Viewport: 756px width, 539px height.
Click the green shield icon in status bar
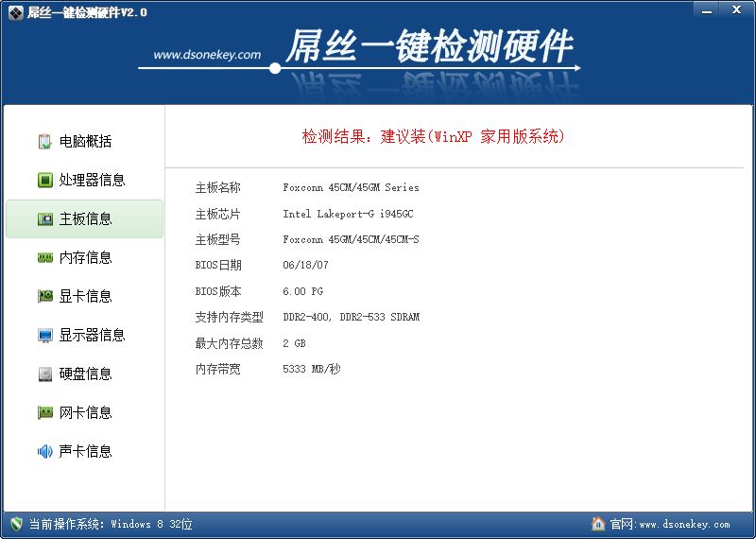tap(16, 524)
